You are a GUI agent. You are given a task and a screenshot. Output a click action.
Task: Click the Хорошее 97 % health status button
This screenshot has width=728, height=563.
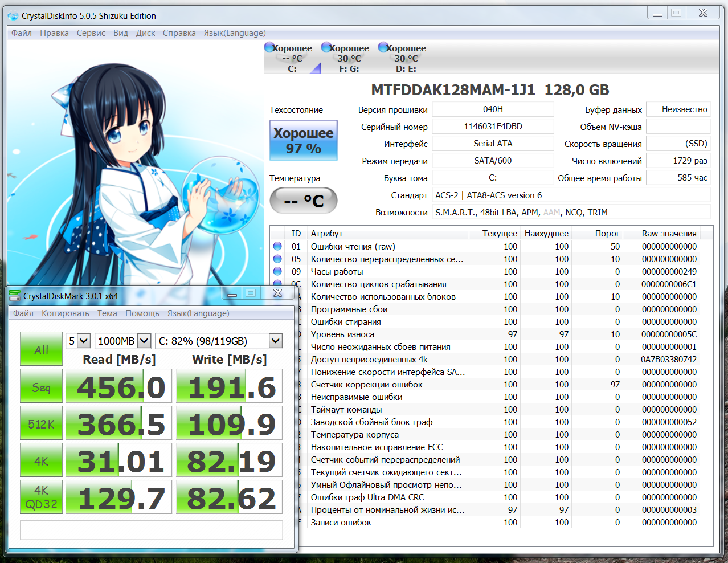point(304,140)
